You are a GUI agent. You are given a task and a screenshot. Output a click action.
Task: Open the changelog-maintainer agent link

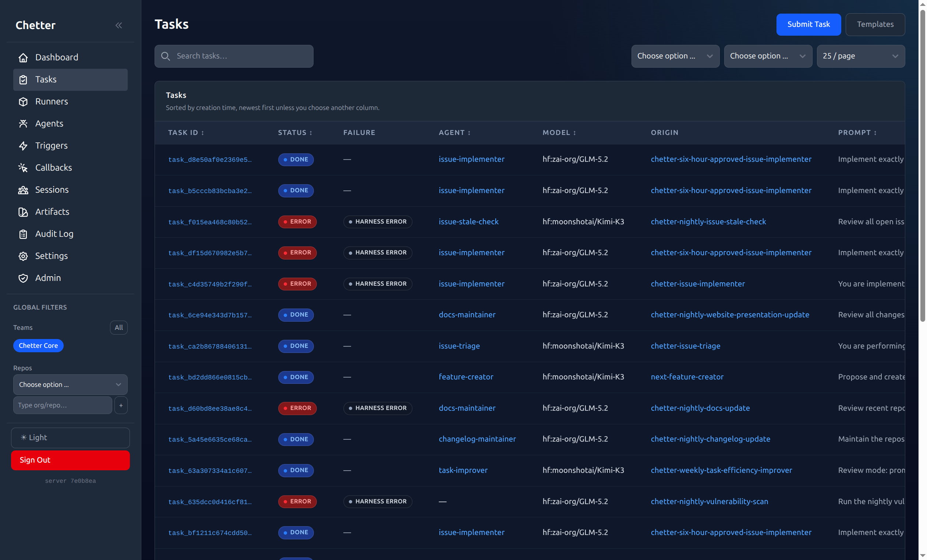coord(477,439)
